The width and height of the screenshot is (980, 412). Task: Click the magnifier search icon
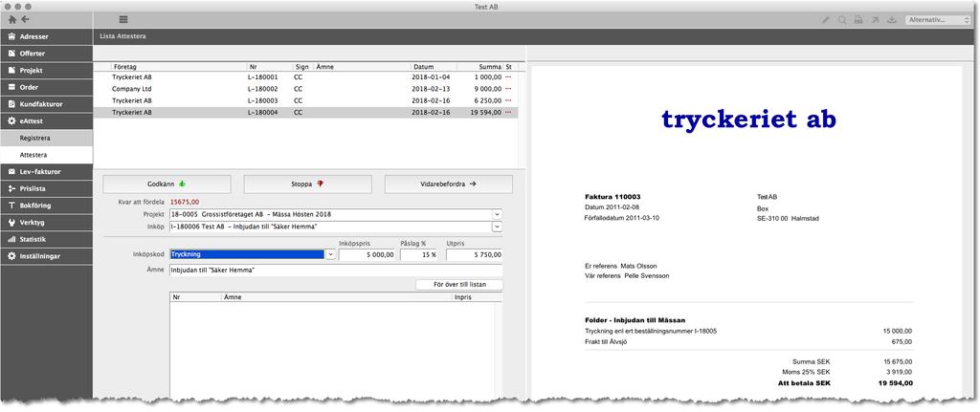[842, 20]
